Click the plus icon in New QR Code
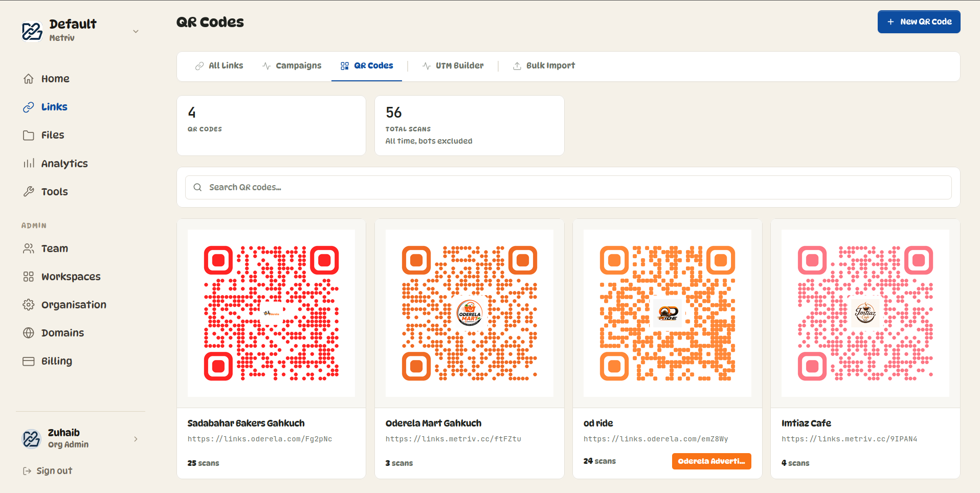The image size is (980, 493). pos(890,21)
